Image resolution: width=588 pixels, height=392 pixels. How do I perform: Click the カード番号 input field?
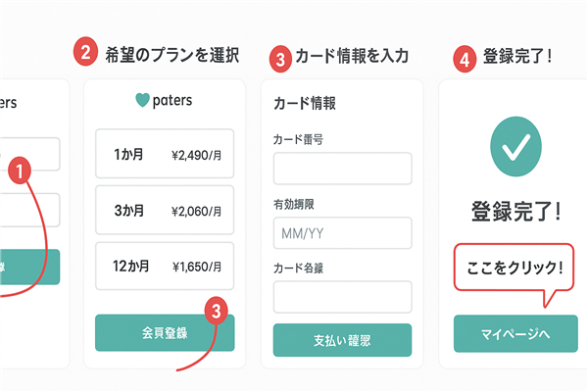342,169
